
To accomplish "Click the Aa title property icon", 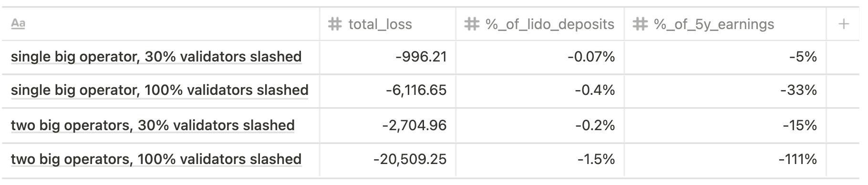I will (18, 24).
